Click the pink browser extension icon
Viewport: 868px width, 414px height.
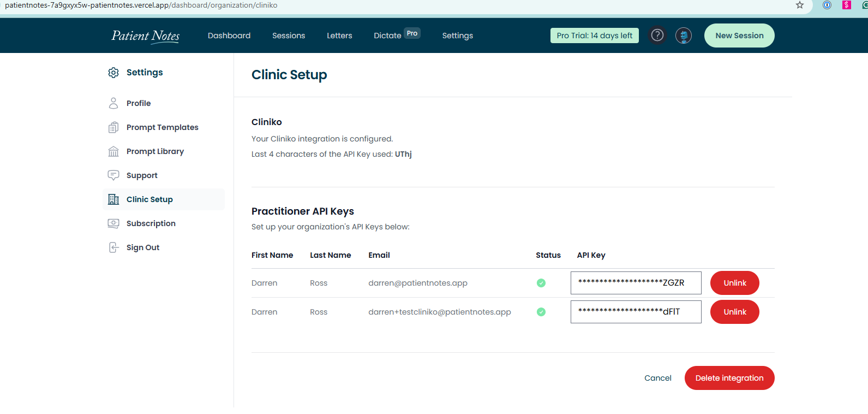coord(847,5)
